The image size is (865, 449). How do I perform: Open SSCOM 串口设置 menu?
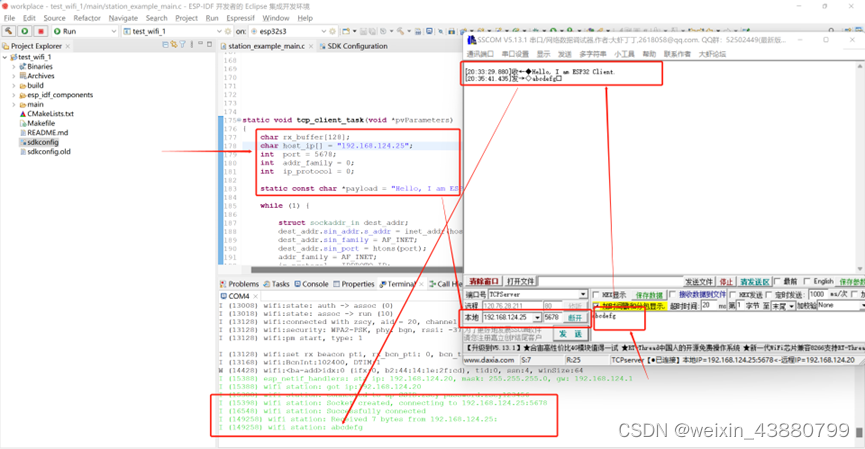(515, 54)
